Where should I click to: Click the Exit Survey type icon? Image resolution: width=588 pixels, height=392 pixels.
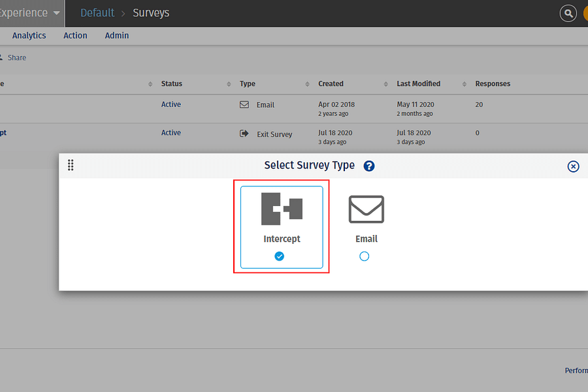point(244,133)
